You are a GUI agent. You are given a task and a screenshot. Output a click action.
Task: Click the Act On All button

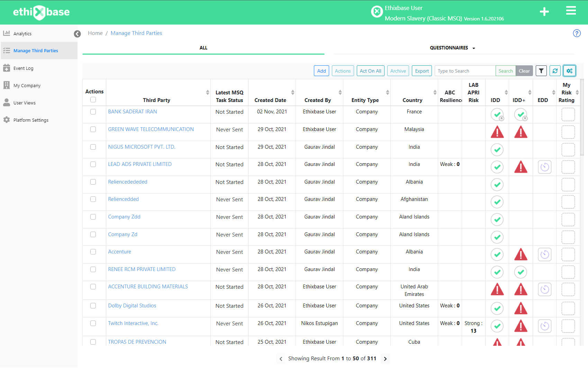point(370,71)
